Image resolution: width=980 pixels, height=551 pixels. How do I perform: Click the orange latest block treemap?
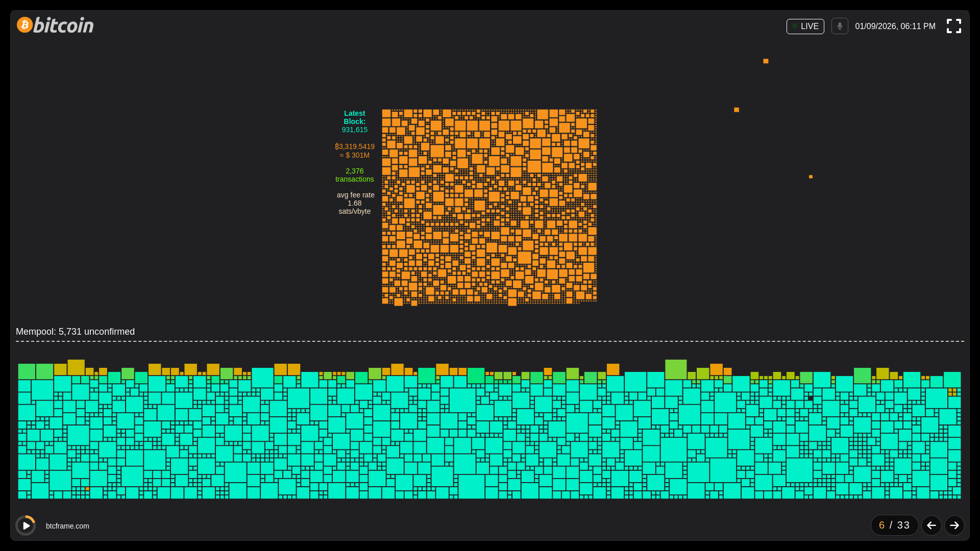tap(489, 207)
